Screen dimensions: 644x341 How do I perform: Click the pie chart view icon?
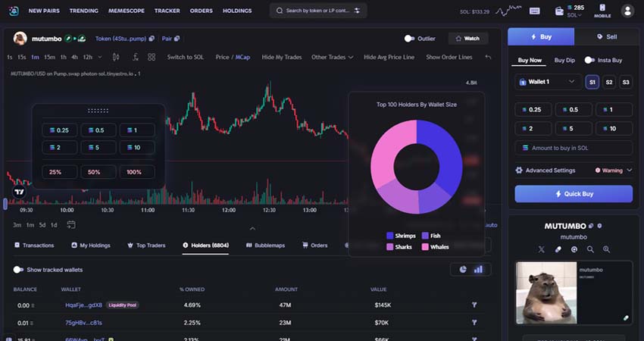[x=463, y=269]
